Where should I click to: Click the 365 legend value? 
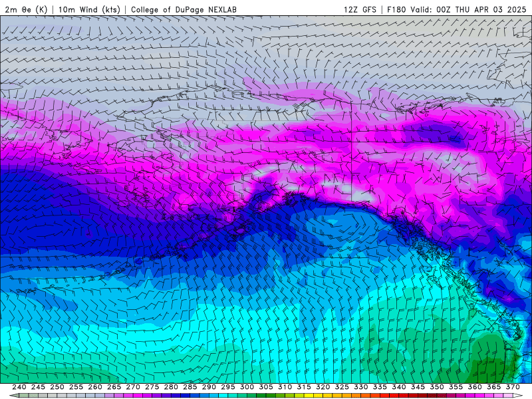point(494,387)
